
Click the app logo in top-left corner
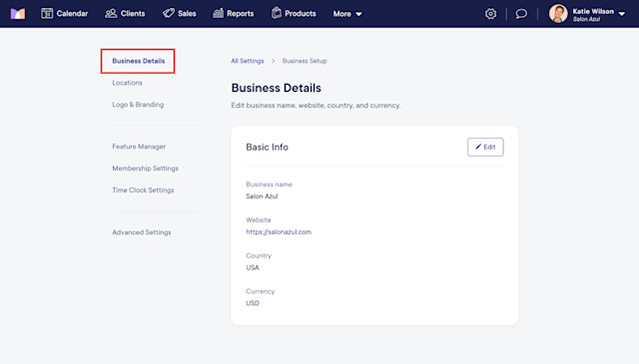click(x=18, y=14)
